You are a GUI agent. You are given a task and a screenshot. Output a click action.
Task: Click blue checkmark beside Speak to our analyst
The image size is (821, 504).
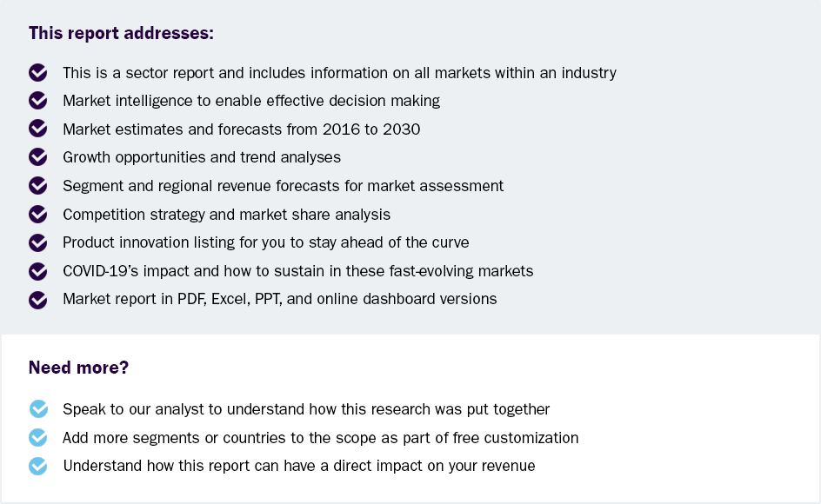[38, 409]
